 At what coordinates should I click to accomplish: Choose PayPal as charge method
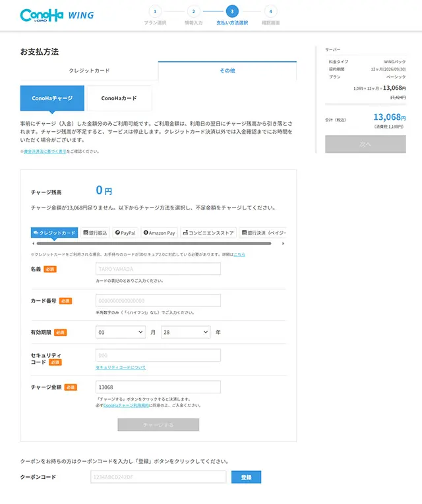point(125,233)
